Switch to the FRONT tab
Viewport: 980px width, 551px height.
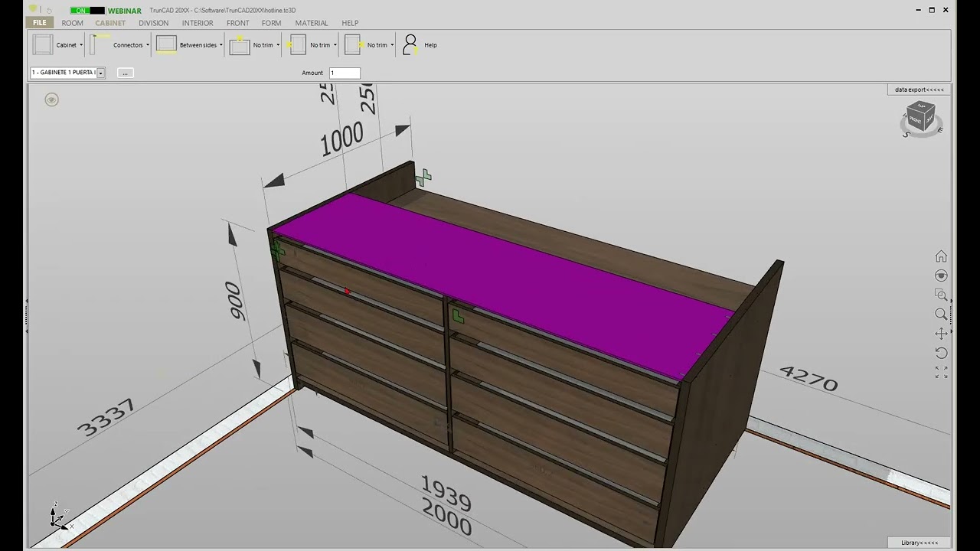pos(238,23)
